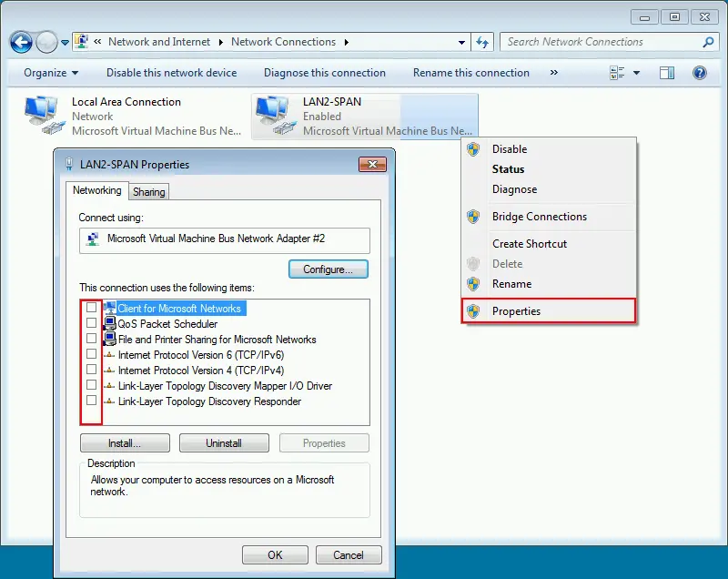This screenshot has width=728, height=579.
Task: Check Link-Layer Topology Discovery Mapper checkbox
Action: click(x=92, y=385)
